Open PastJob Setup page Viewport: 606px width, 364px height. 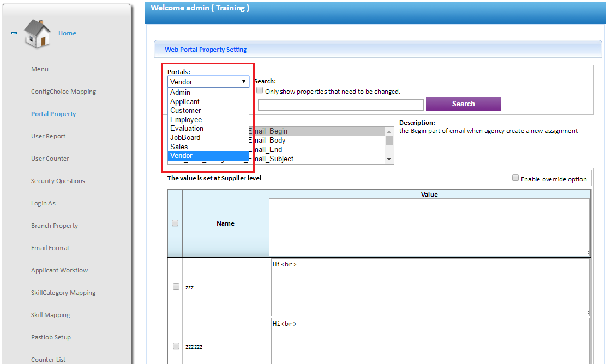[x=51, y=337]
